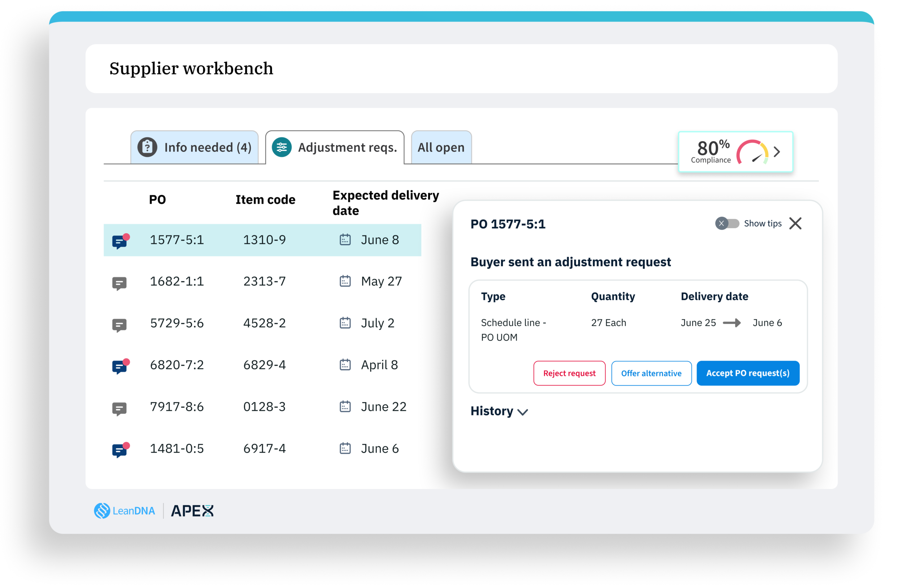Sort by Item code column header
924x585 pixels.
click(265, 200)
